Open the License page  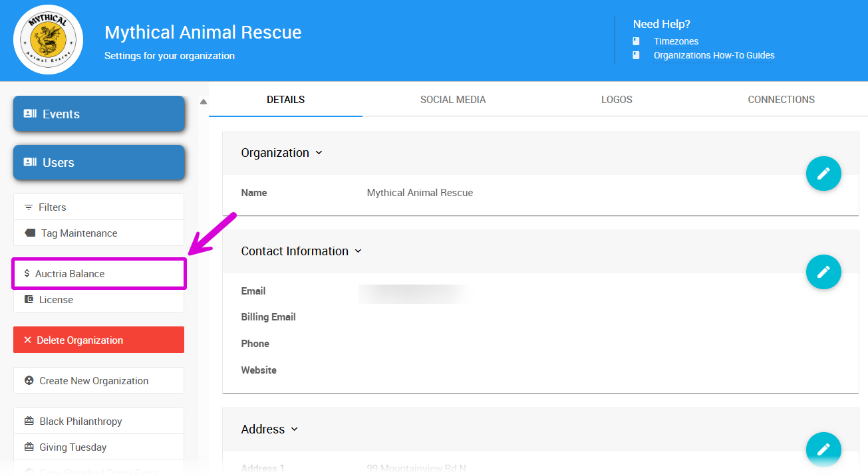pos(98,300)
